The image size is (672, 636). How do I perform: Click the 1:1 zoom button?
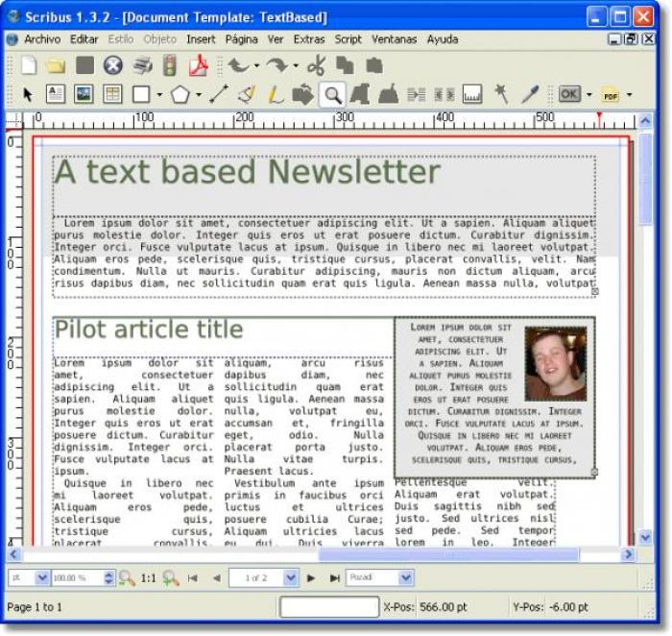(x=148, y=578)
